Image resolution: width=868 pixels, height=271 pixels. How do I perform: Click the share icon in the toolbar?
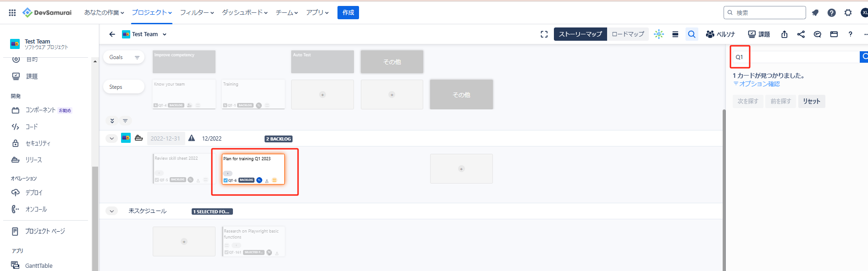pyautogui.click(x=801, y=34)
